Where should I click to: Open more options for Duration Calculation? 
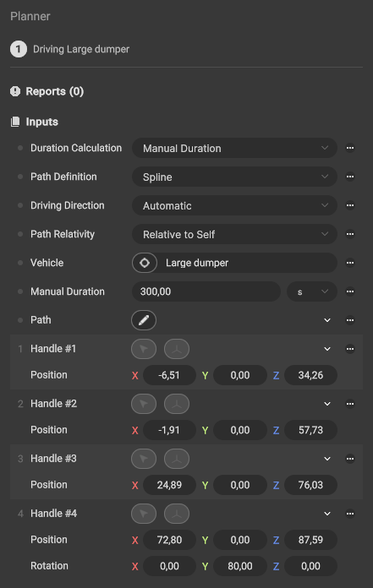point(350,148)
